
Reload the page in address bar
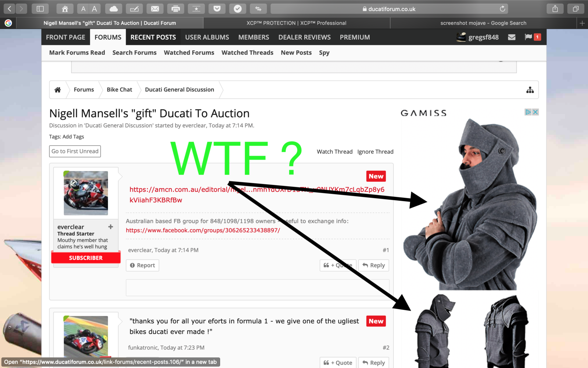[x=502, y=9]
